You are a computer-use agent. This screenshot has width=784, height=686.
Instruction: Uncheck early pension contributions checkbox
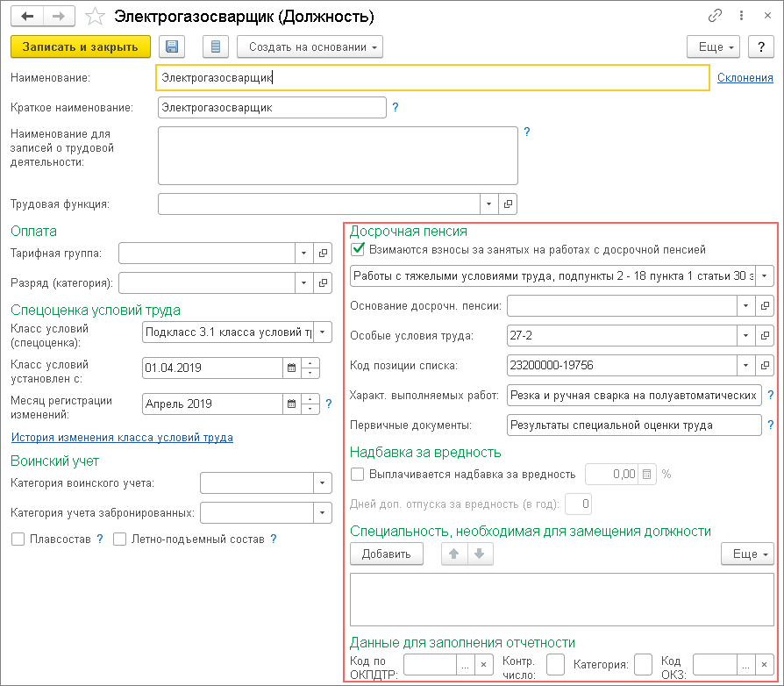[x=358, y=249]
